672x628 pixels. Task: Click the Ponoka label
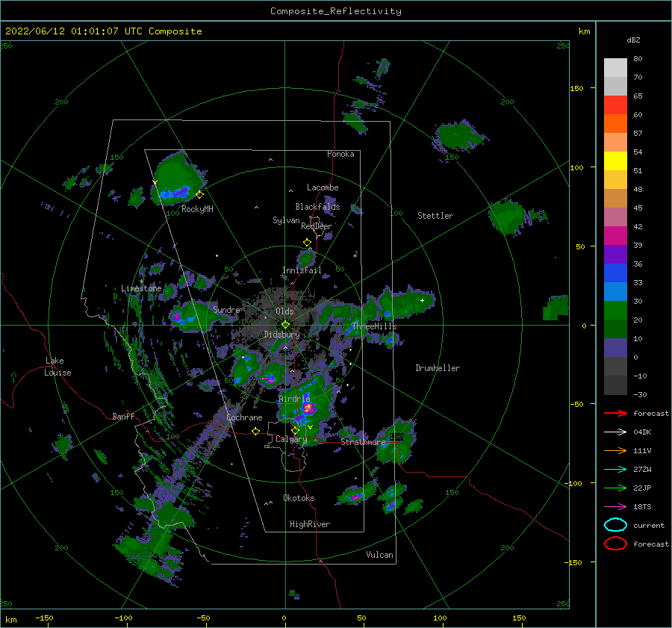[x=340, y=154]
